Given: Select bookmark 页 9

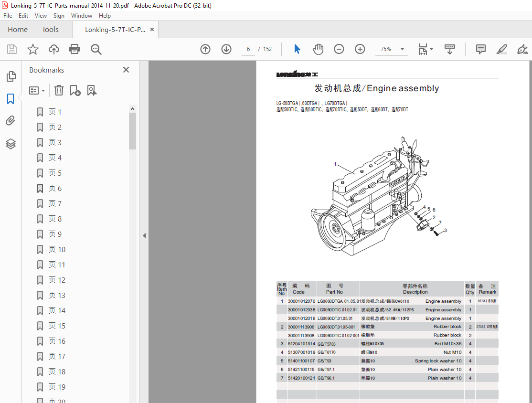Looking at the screenshot, I should click(54, 234).
